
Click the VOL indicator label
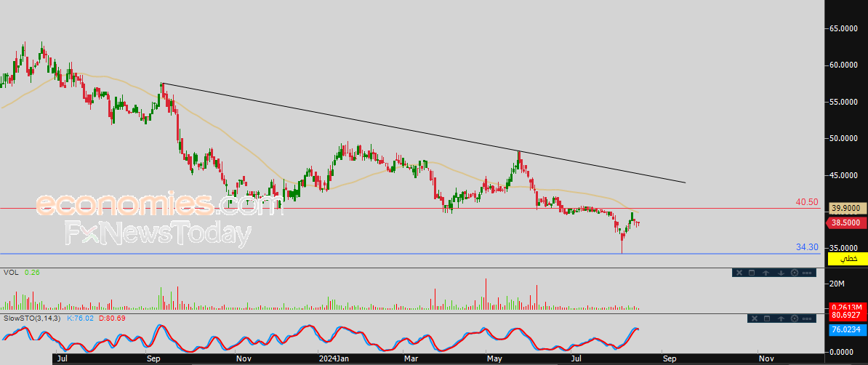tap(11, 273)
